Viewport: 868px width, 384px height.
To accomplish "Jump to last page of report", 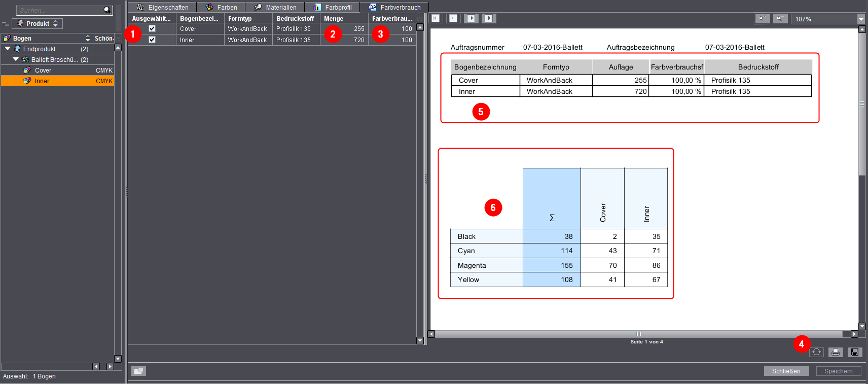I will point(489,18).
